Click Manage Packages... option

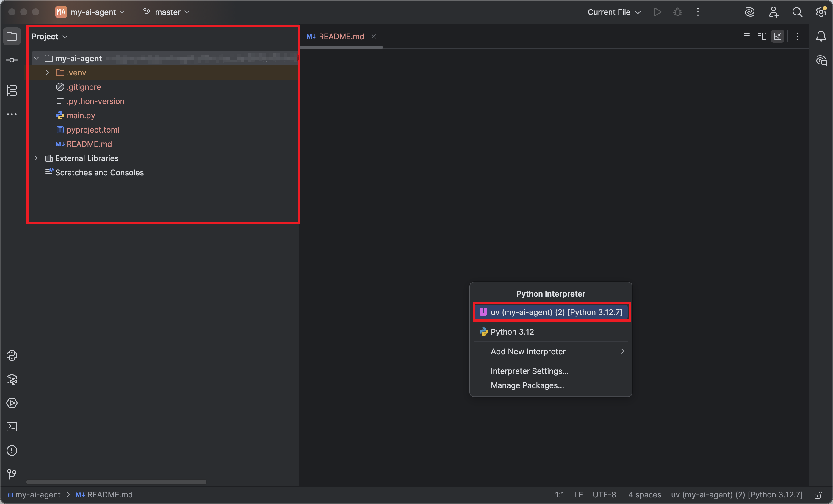click(x=527, y=385)
